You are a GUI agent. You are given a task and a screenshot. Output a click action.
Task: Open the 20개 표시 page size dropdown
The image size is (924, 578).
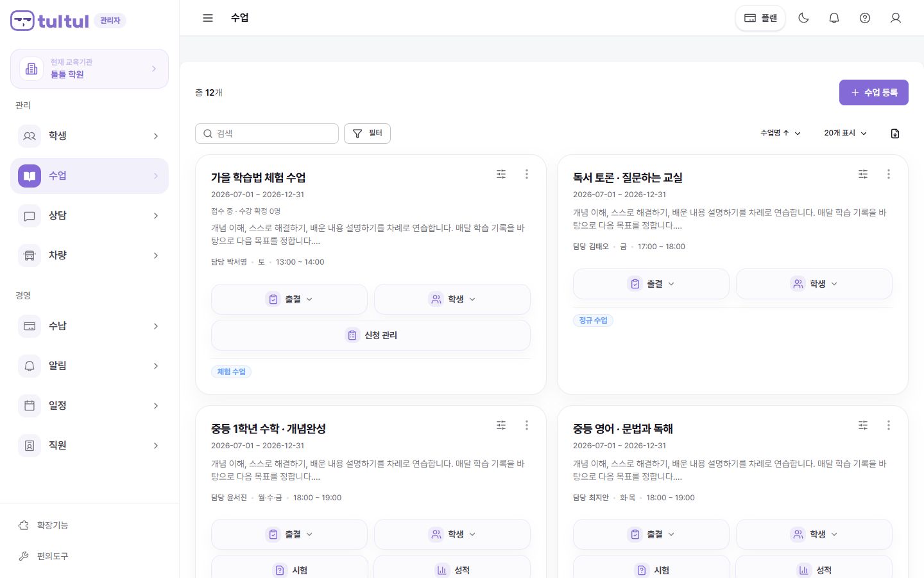(x=845, y=133)
